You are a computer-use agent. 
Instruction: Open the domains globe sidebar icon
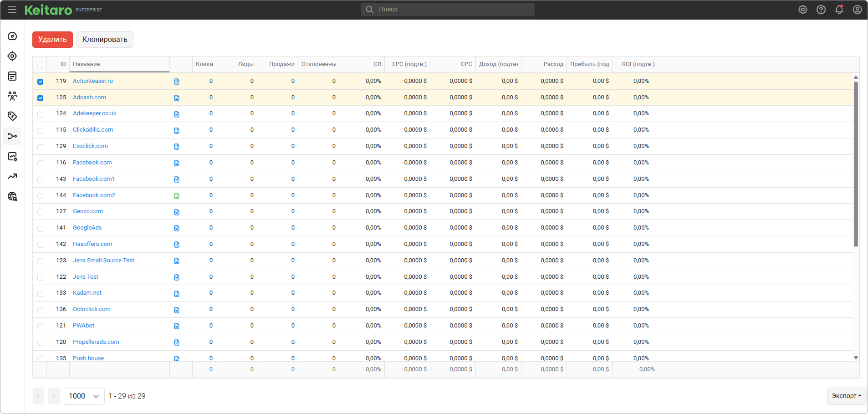(x=12, y=196)
